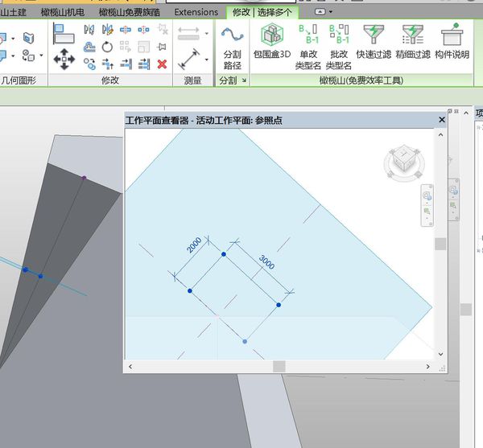
Task: Expand the Measure tool dropdown arrow
Action: (x=207, y=60)
